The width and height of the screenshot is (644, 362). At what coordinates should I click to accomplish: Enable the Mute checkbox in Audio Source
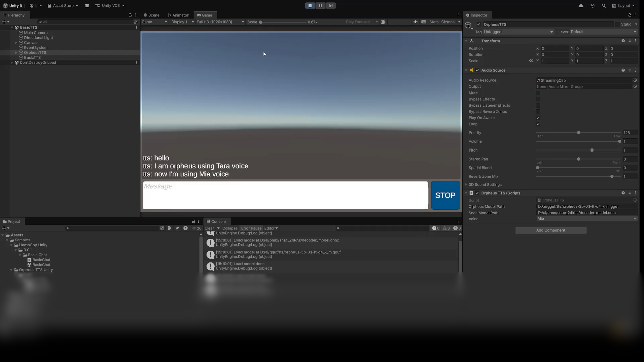(x=538, y=93)
